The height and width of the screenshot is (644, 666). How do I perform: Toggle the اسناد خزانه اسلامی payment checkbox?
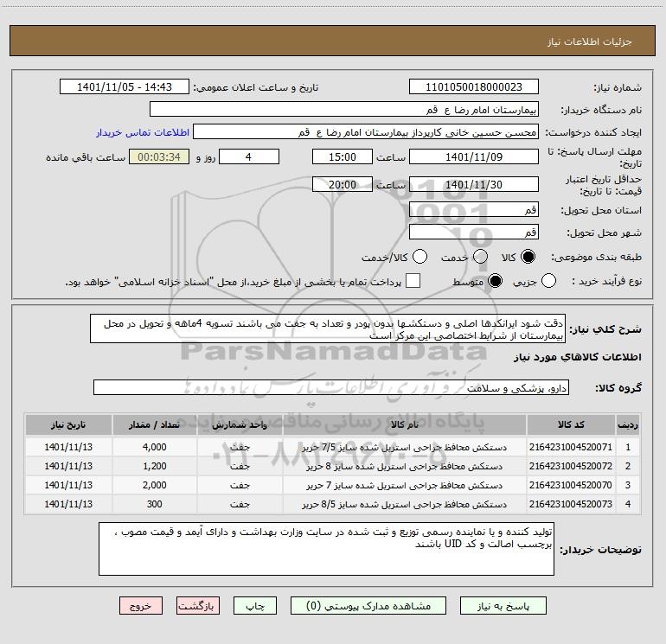point(413,281)
